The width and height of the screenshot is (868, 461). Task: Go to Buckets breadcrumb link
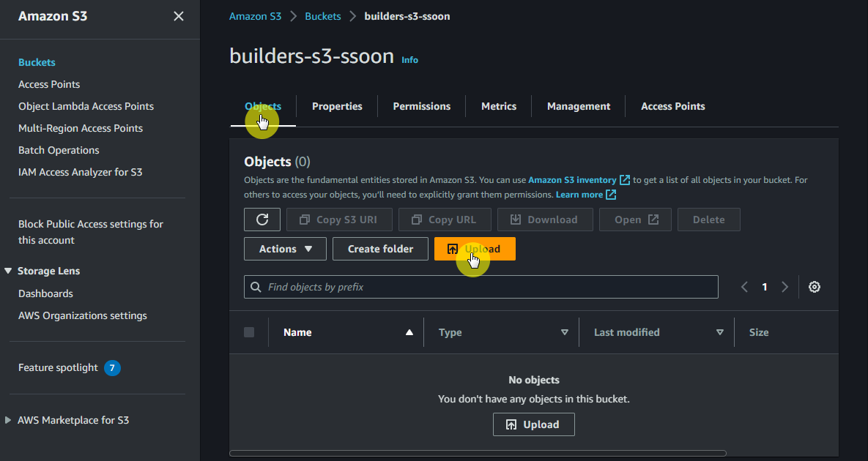pos(323,16)
